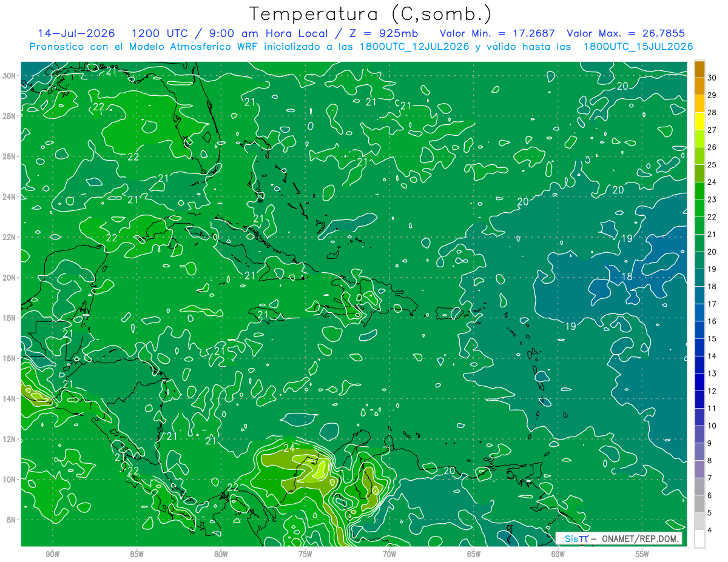Click "Valor Max. = 26.7855" text

point(625,33)
